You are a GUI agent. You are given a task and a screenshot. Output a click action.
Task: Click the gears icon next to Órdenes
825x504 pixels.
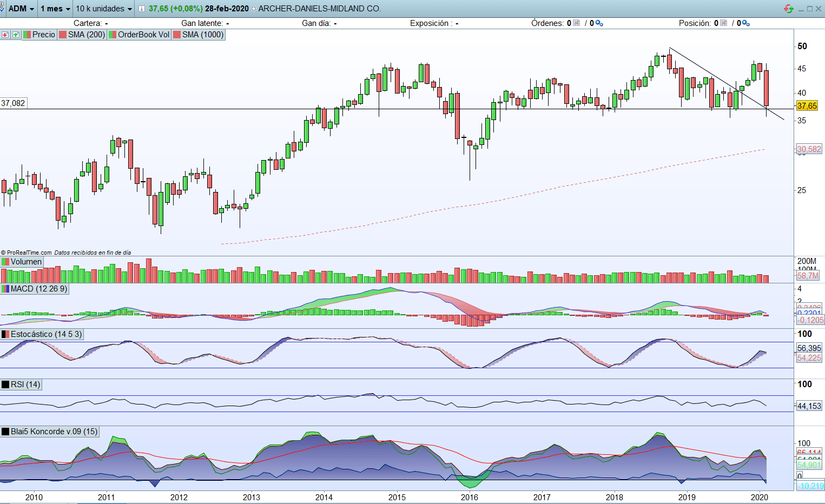(x=599, y=23)
